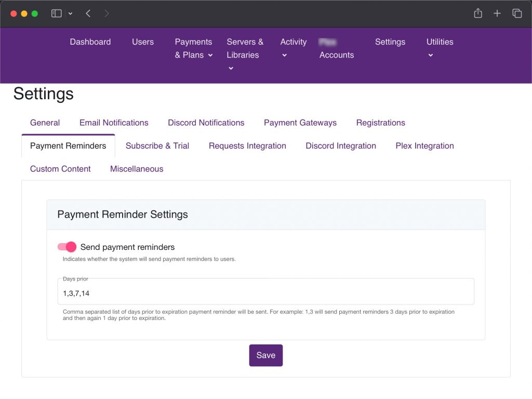Open the Payment Gateways tab
Image resolution: width=532 pixels, height=399 pixels.
click(x=300, y=123)
